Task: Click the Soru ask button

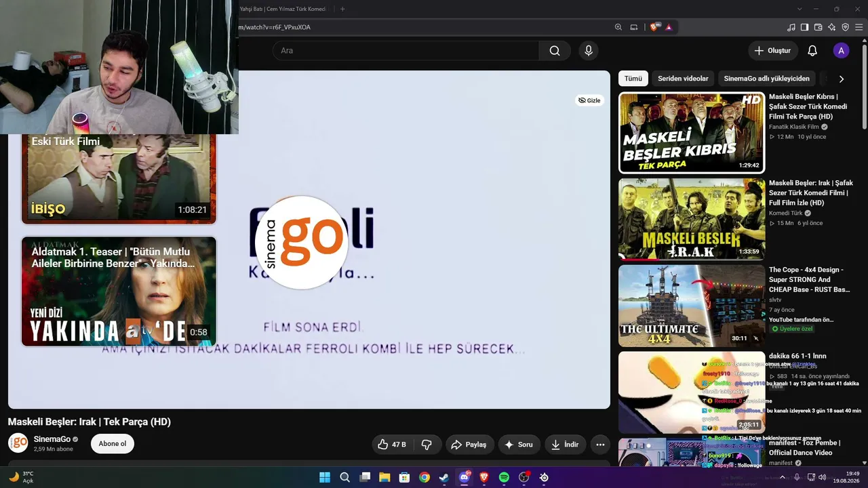Action: click(x=519, y=445)
